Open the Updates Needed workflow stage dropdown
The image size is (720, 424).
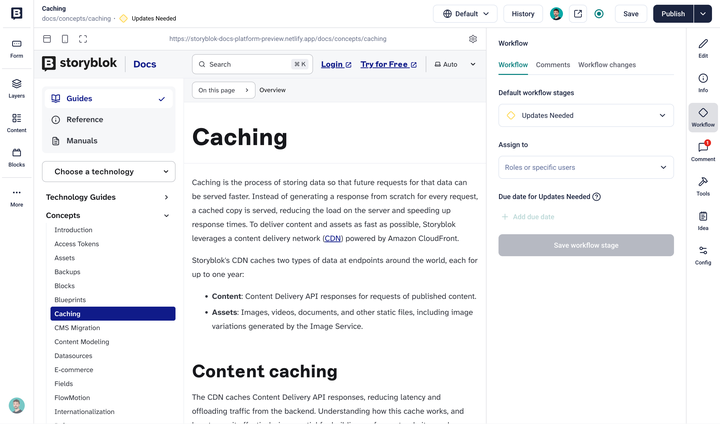coord(586,115)
